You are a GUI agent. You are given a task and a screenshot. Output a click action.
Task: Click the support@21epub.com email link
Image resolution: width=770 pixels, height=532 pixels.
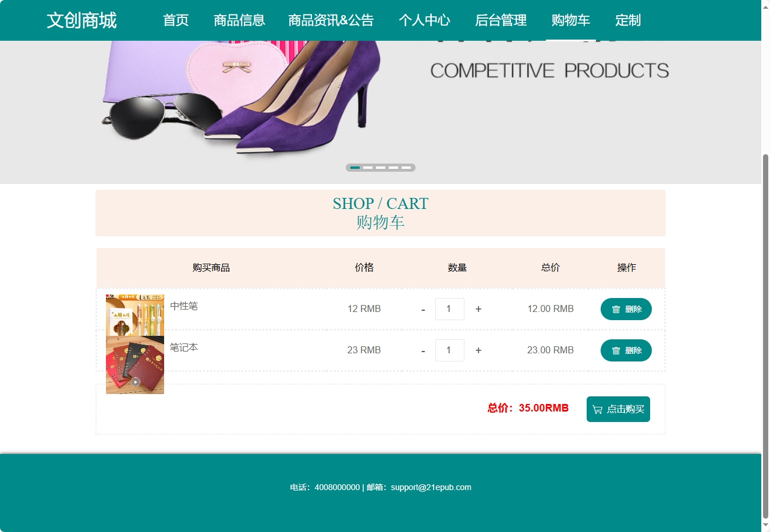point(431,487)
